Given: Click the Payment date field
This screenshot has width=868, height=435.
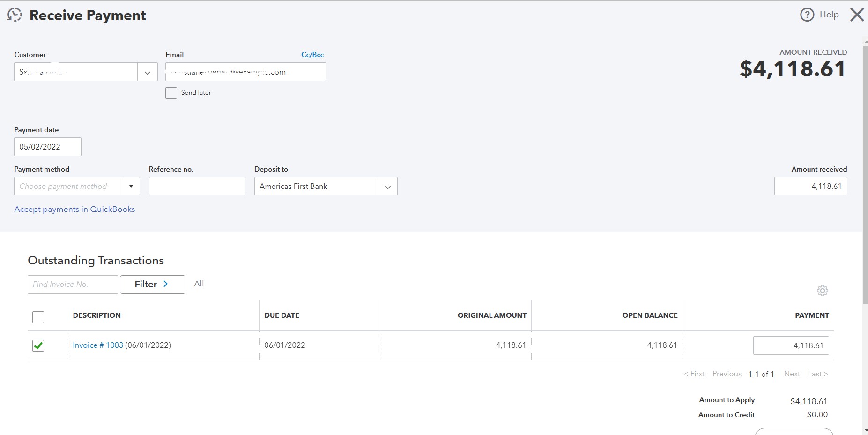Looking at the screenshot, I should (47, 147).
